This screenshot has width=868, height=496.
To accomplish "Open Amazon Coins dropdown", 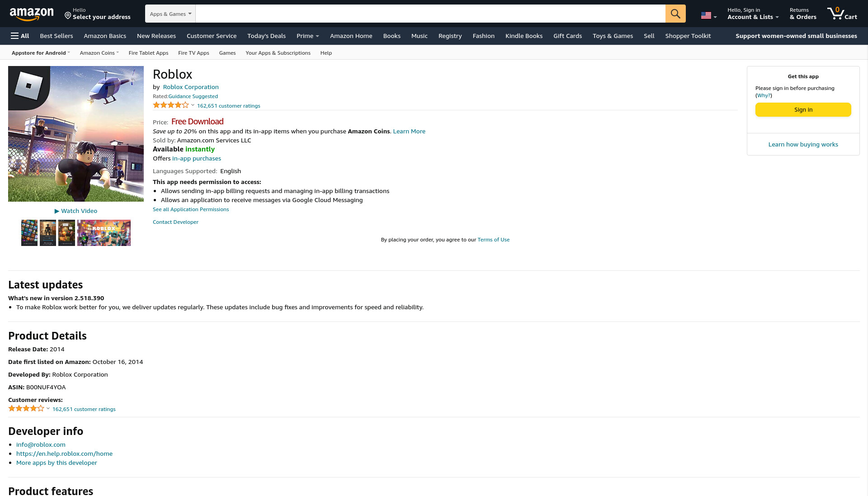I will (99, 53).
